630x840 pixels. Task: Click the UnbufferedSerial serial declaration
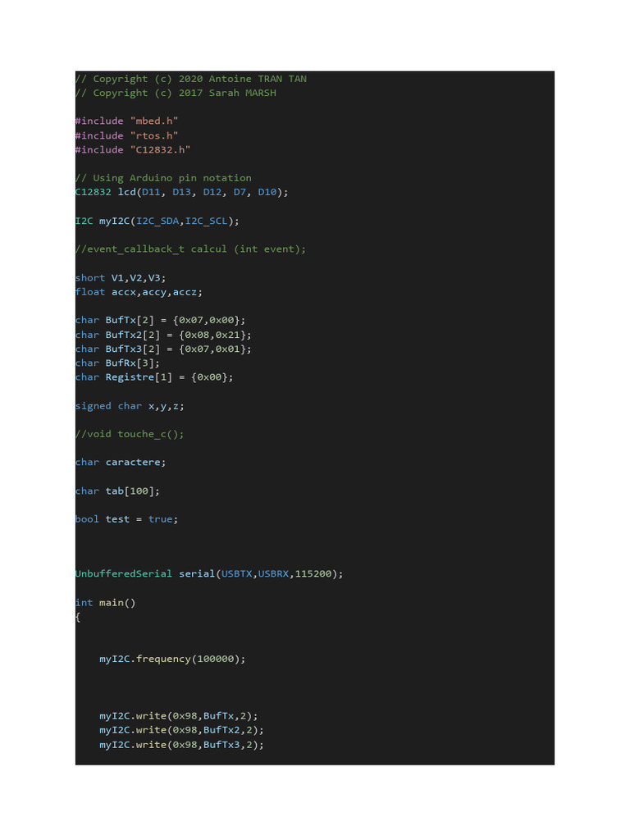pyautogui.click(x=209, y=573)
